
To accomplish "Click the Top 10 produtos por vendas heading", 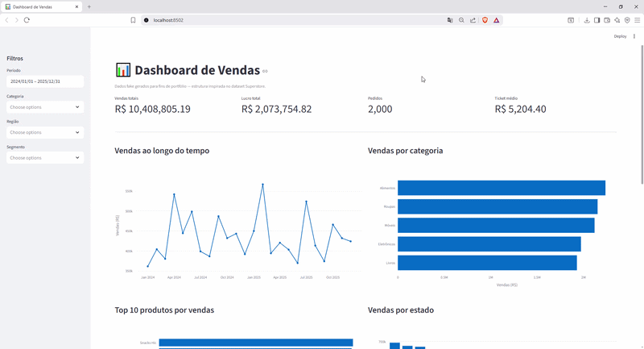I will pos(164,310).
